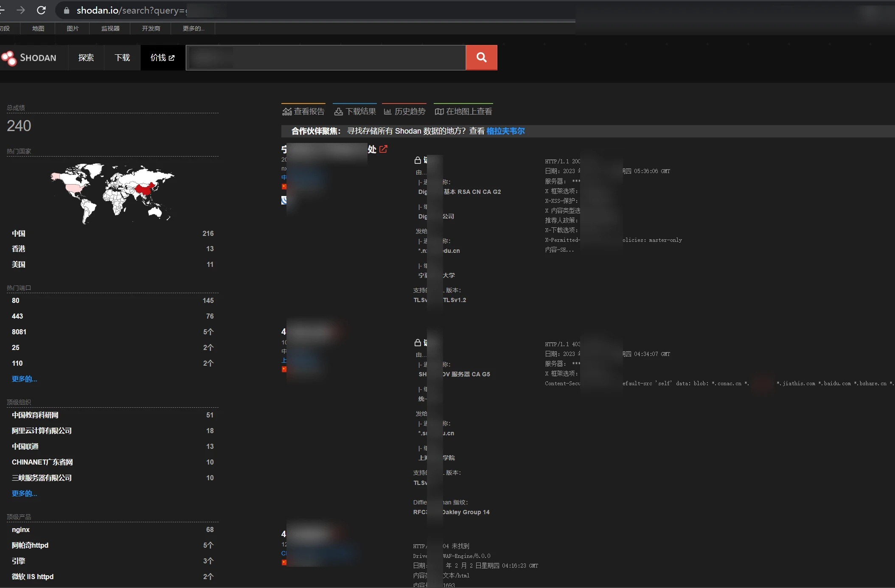Viewport: 895px width, 588px height.
Task: Click the Shodan logo icon
Action: coord(8,58)
